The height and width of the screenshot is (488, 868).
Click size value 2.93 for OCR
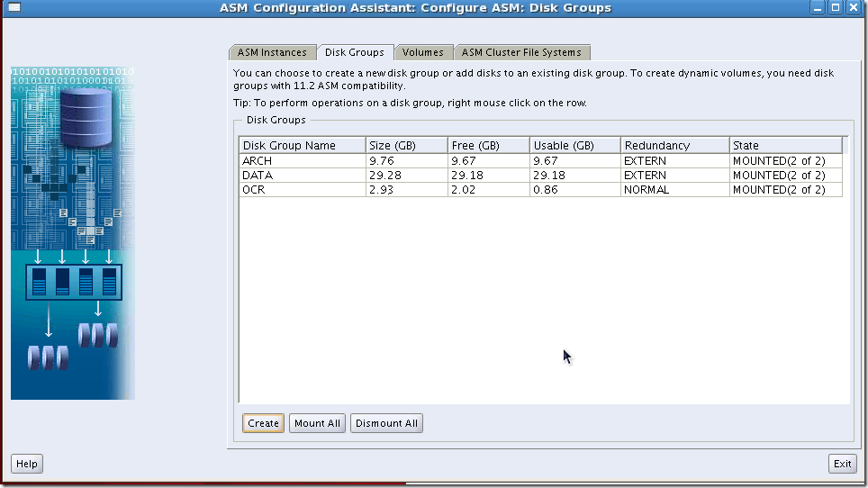point(382,190)
